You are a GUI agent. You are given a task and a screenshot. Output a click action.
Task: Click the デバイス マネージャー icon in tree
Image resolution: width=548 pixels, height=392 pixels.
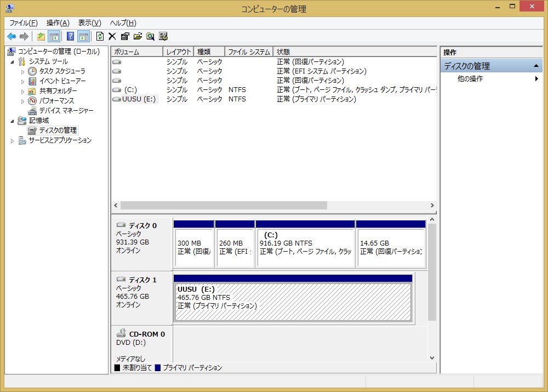coord(32,111)
